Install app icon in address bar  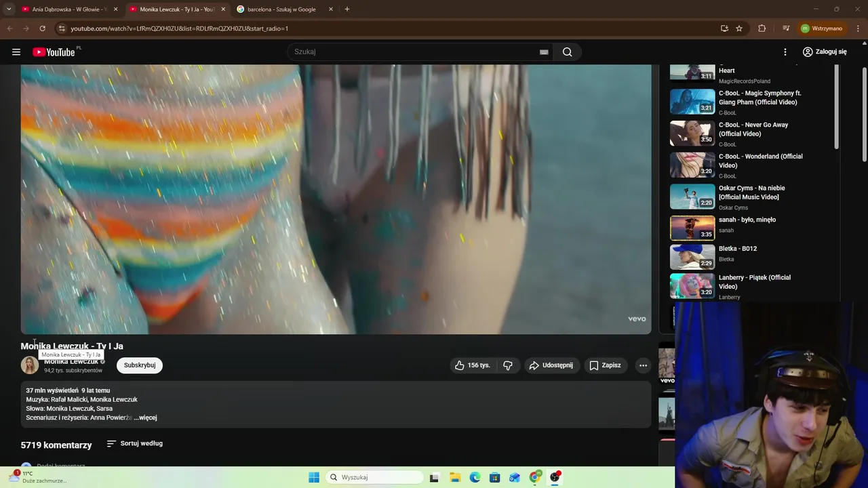pyautogui.click(x=724, y=28)
